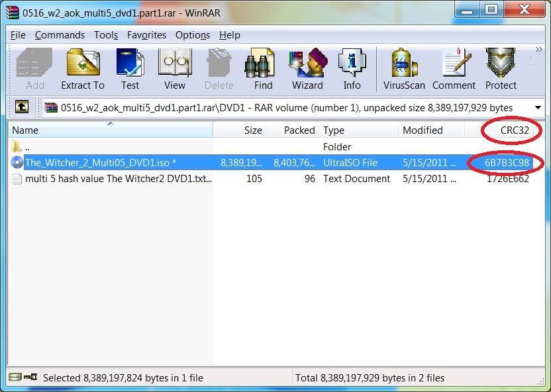
Task: Open the Find binoculars tool
Action: click(263, 70)
